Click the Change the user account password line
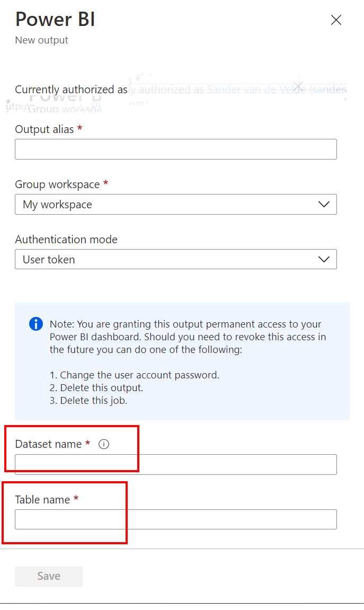Screen dimensions: 364x610 point(135,375)
